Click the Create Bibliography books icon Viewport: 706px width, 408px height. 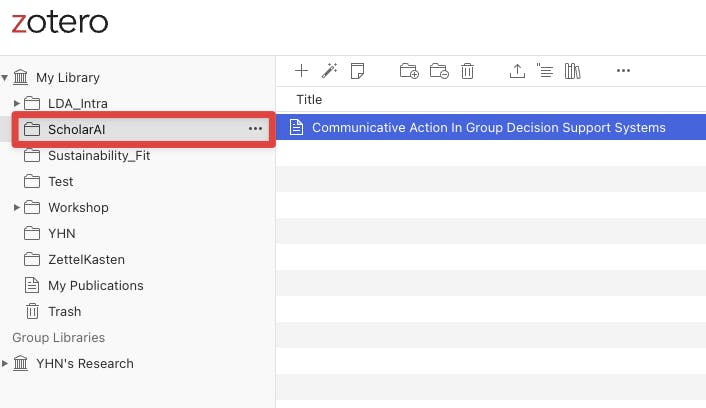point(573,71)
